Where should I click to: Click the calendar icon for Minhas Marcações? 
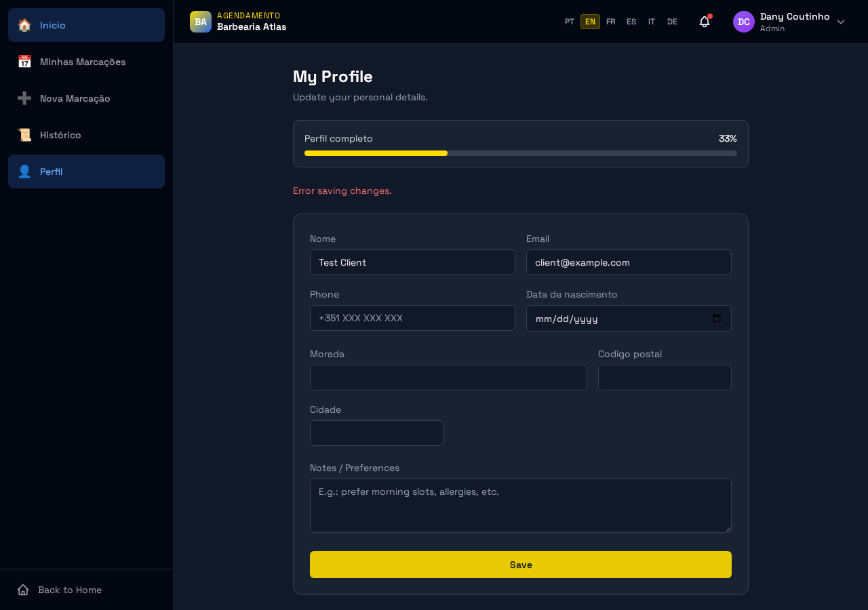click(x=24, y=62)
